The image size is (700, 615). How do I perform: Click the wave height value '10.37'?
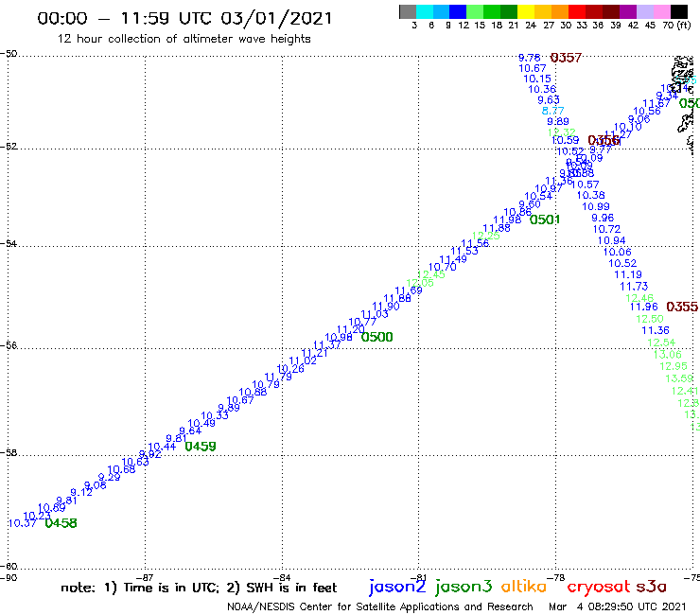pyautogui.click(x=23, y=523)
